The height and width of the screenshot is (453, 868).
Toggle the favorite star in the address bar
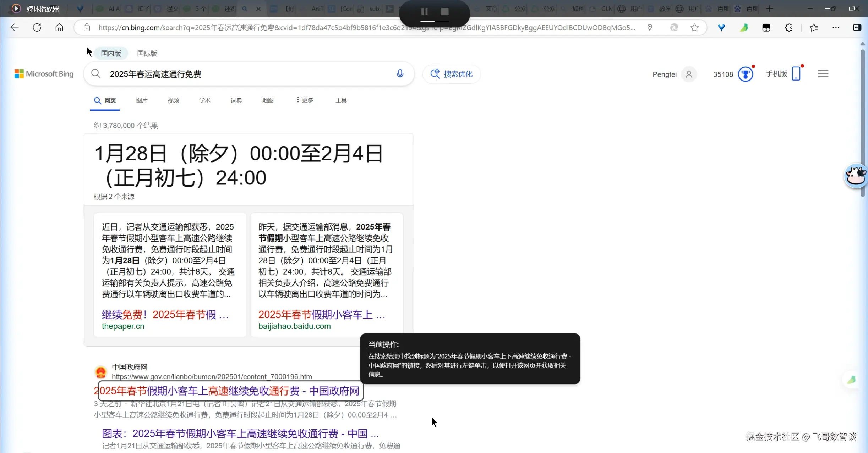[694, 27]
